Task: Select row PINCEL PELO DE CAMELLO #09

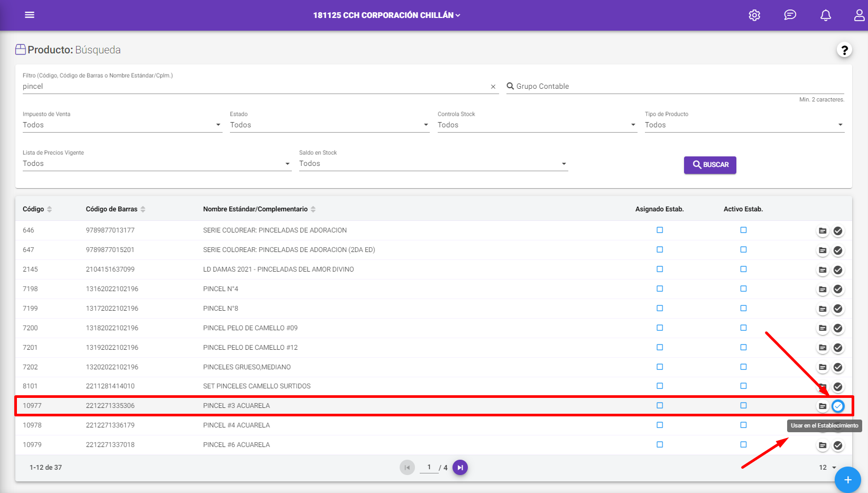Action: point(433,328)
